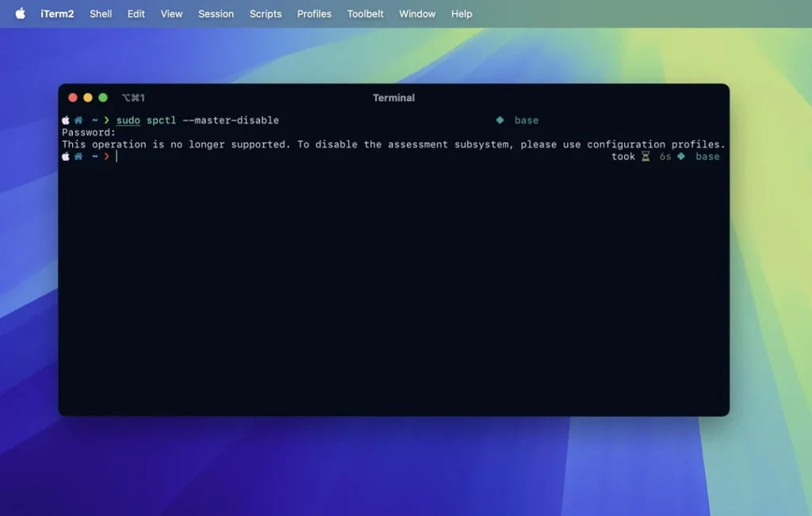Close the Terminal window with red button
The height and width of the screenshot is (516, 812).
pos(73,97)
